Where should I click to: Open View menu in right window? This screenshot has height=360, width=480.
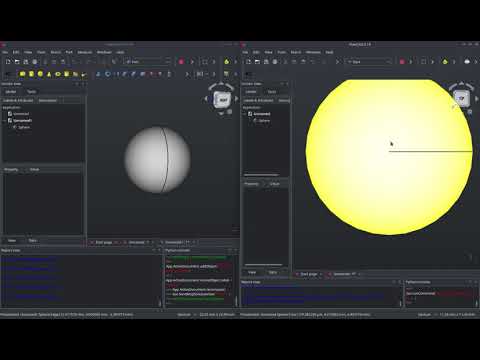(268, 52)
